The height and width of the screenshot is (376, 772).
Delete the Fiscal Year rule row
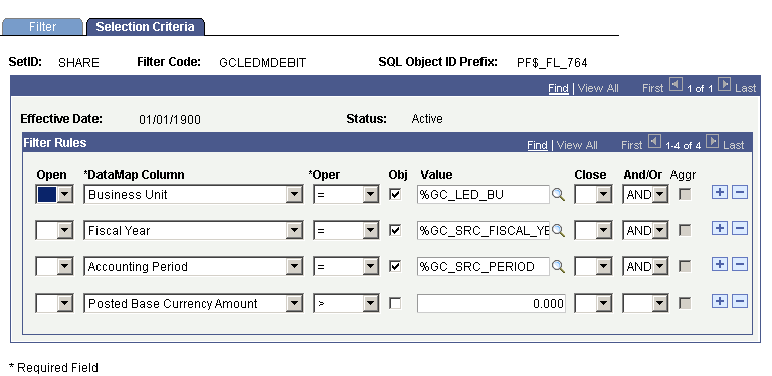740,228
